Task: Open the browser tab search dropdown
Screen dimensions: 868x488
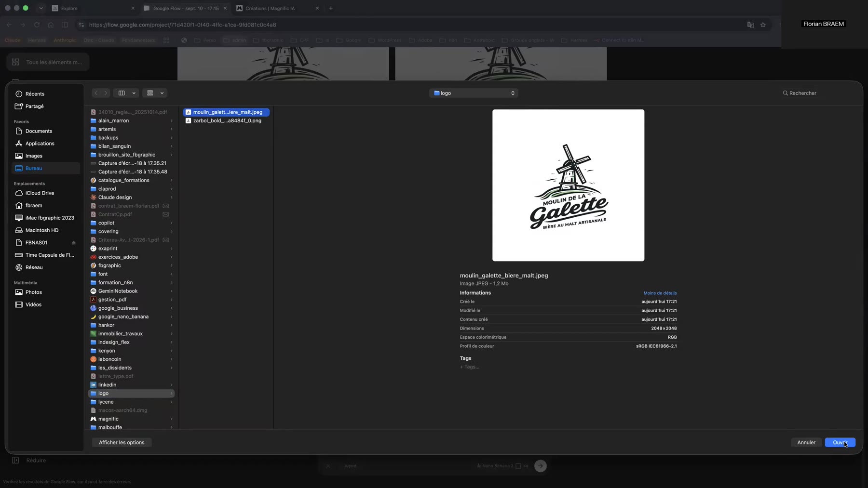Action: point(41,8)
